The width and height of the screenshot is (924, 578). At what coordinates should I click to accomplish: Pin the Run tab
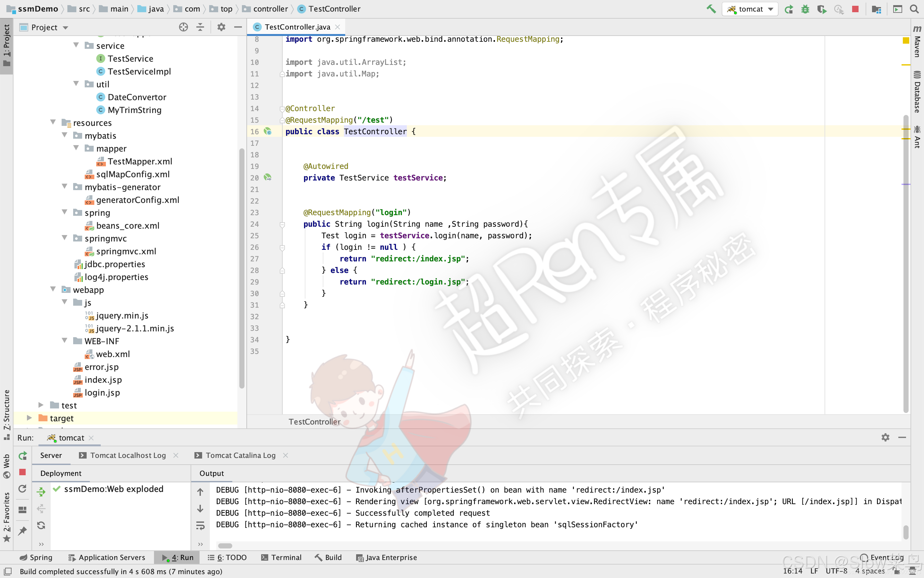click(22, 530)
